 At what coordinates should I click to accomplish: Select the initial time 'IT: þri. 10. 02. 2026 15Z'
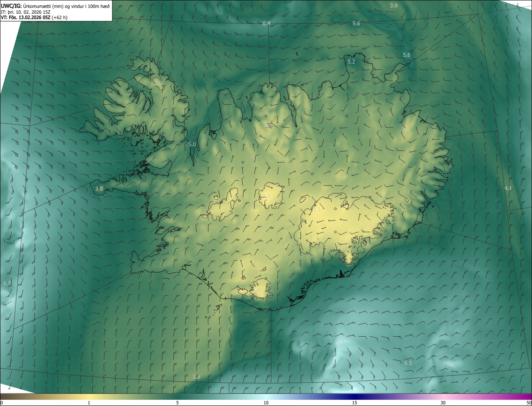[26, 12]
